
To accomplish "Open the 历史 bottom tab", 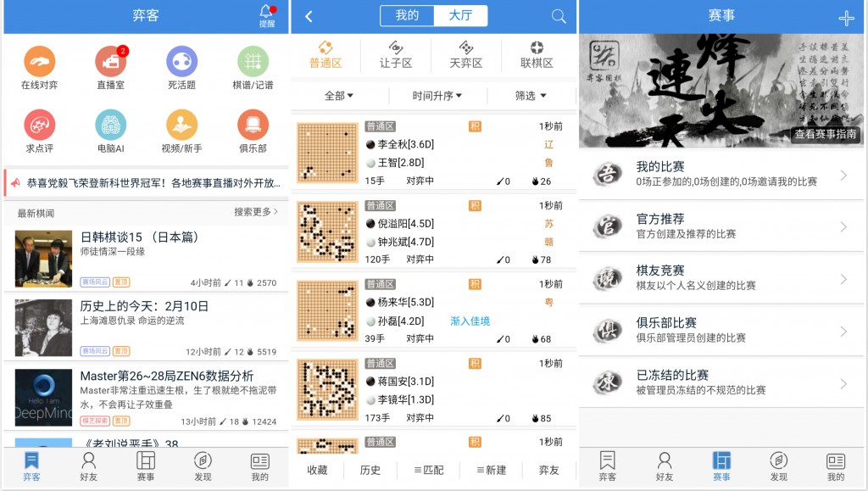I will point(370,470).
